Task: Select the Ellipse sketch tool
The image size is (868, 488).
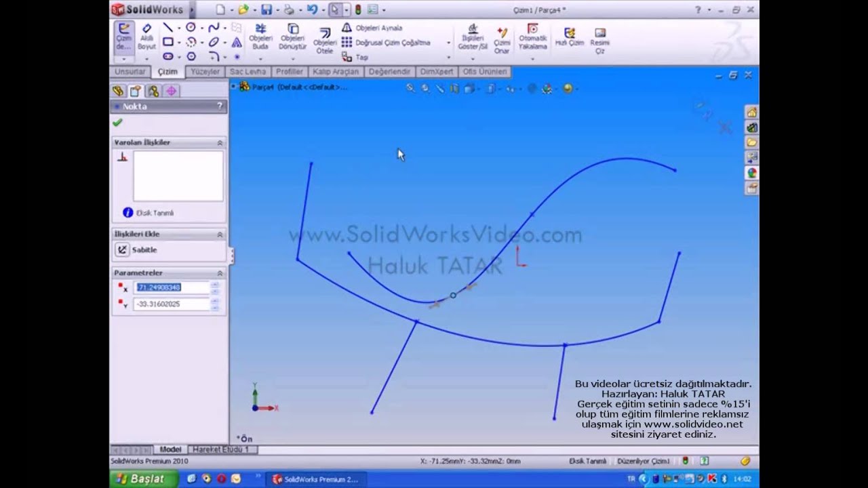Action: (x=214, y=42)
